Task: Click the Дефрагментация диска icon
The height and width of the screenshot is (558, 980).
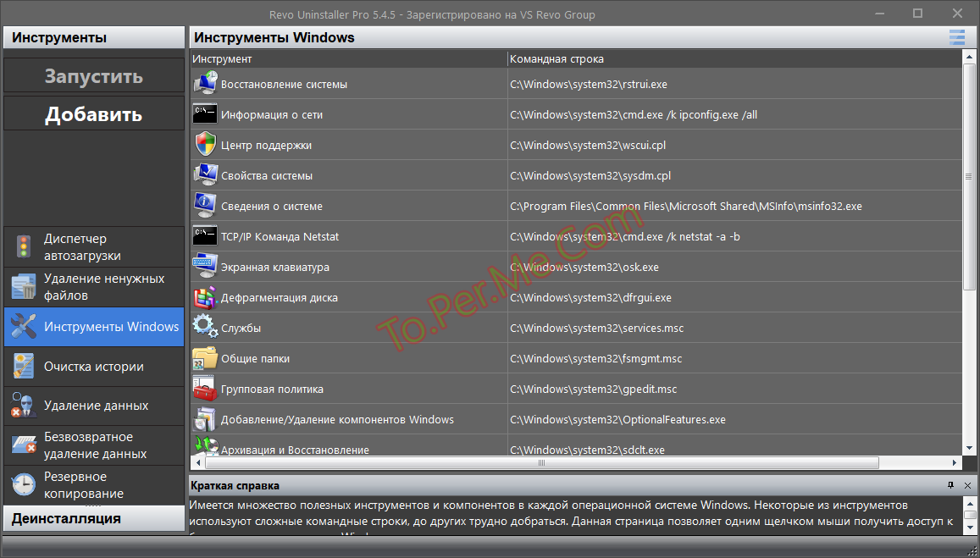Action: coord(205,297)
